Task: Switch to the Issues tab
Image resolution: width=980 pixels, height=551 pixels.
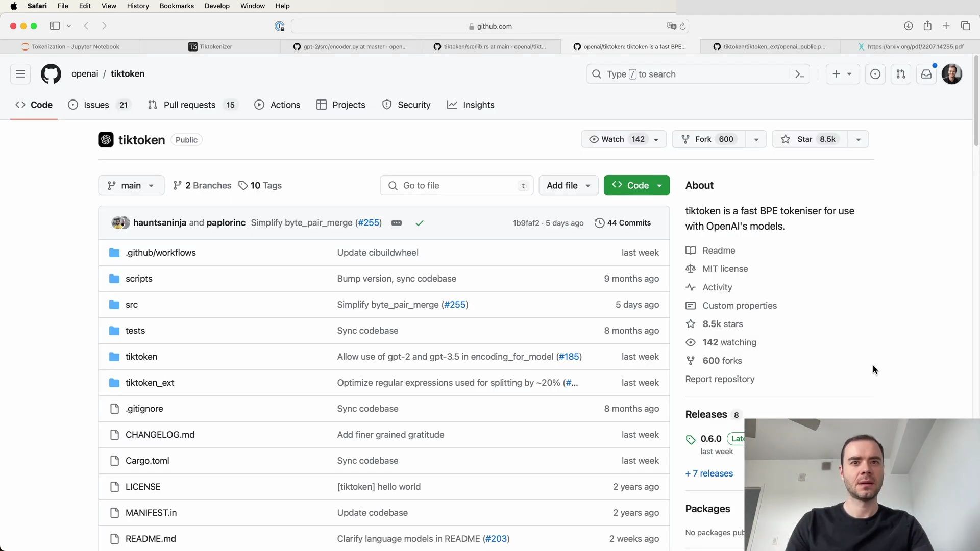Action: point(100,105)
